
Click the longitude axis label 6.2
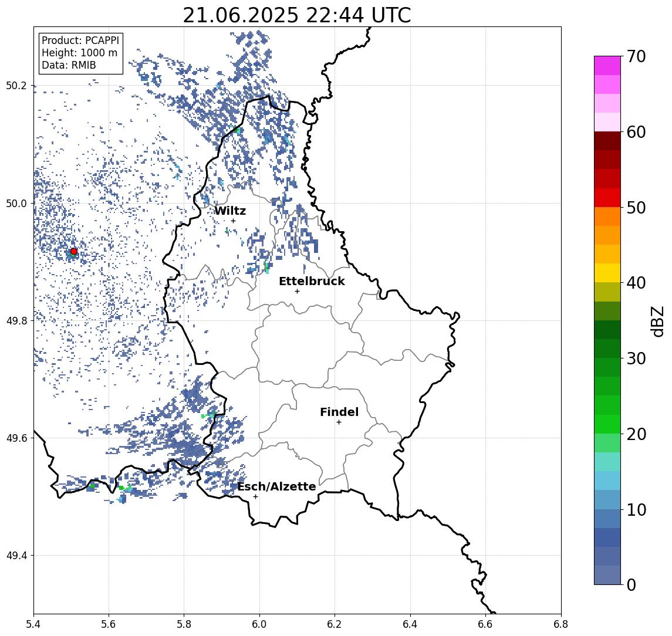(335, 624)
